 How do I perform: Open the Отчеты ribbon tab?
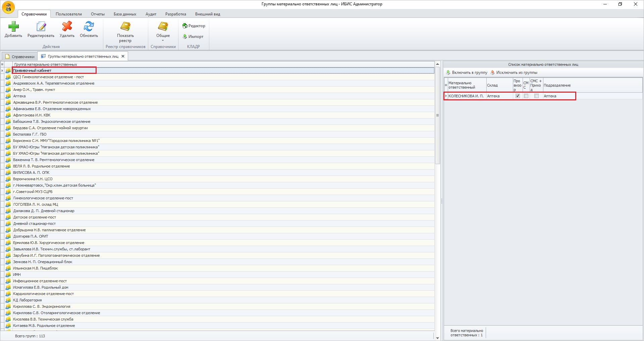click(98, 14)
